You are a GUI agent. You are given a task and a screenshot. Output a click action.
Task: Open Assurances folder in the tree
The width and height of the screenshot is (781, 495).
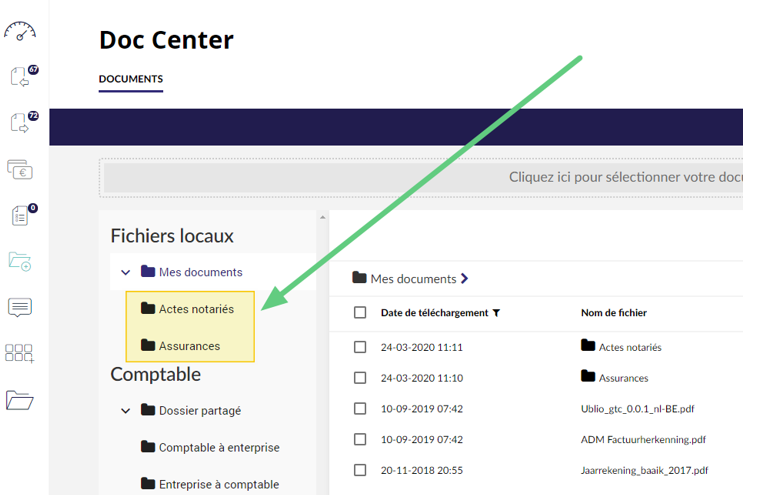coord(189,346)
